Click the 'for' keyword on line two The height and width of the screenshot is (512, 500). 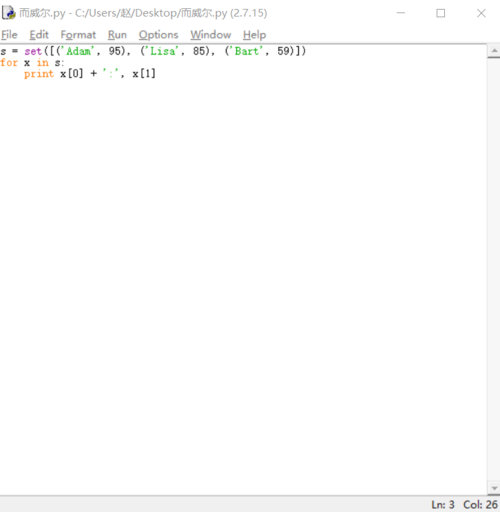tap(9, 62)
